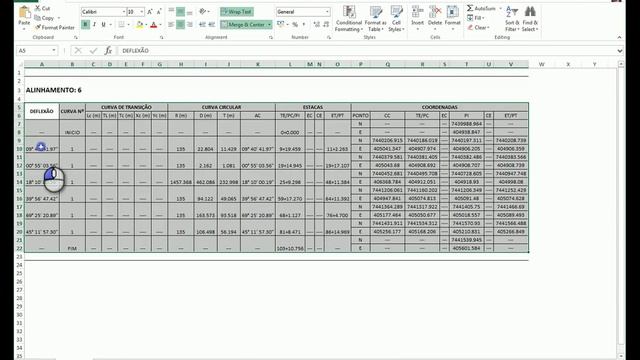Align text left

171,25
